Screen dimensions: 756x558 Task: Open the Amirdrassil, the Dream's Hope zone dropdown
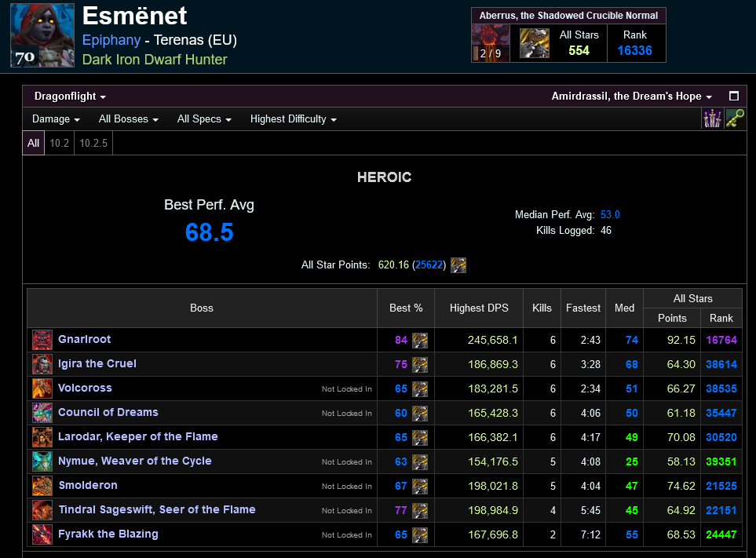(632, 97)
